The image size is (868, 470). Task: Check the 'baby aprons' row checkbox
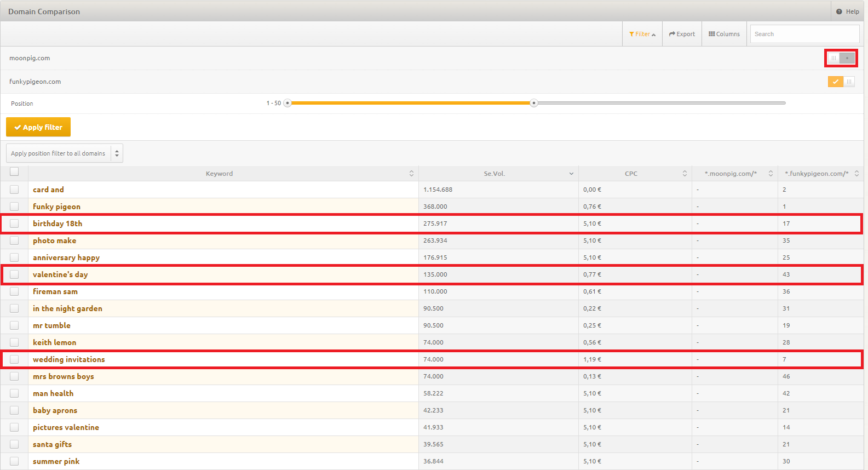click(14, 410)
